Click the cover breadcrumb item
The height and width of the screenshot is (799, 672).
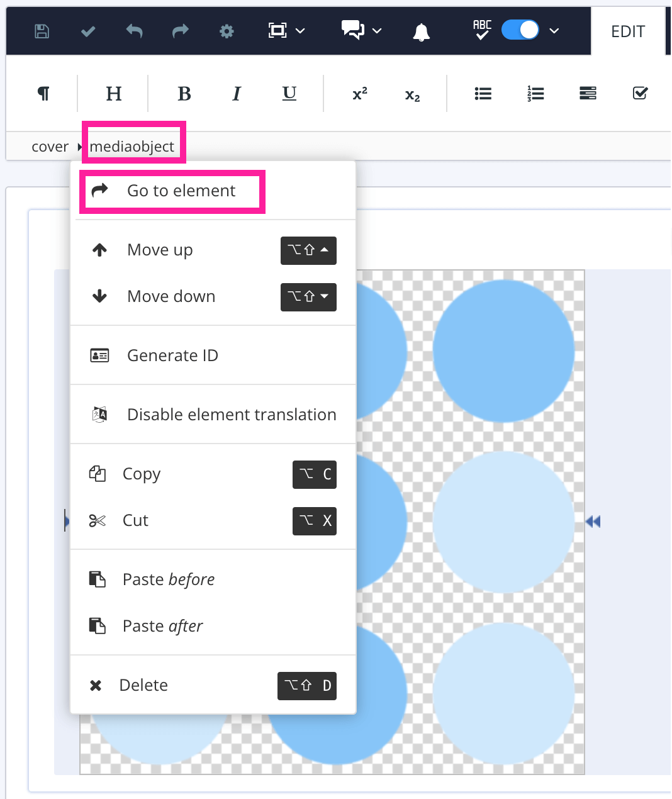click(x=50, y=146)
